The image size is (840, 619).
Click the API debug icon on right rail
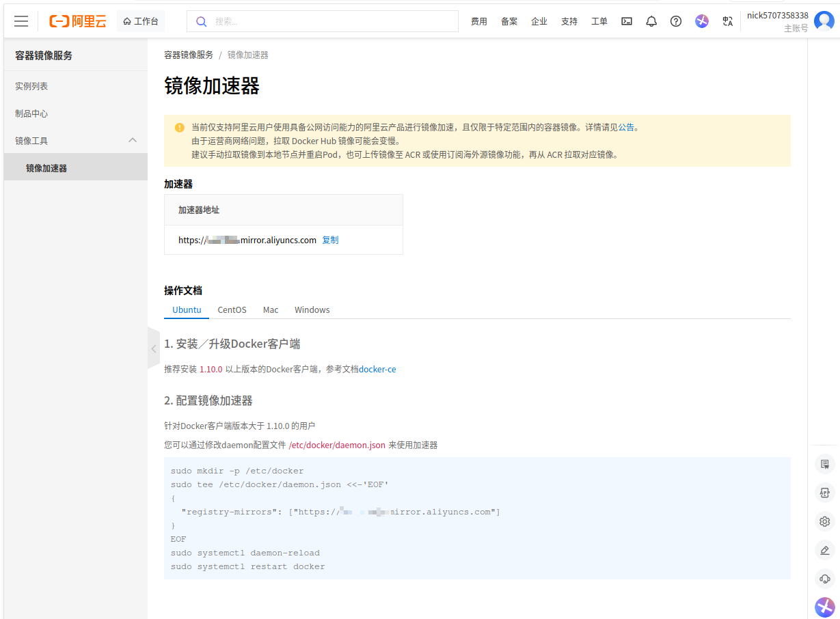tap(825, 493)
